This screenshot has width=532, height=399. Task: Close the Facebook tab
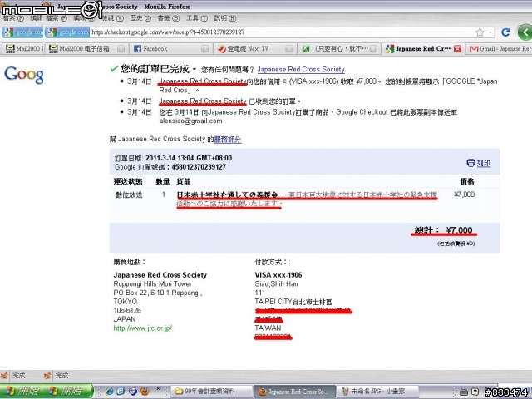click(x=204, y=49)
